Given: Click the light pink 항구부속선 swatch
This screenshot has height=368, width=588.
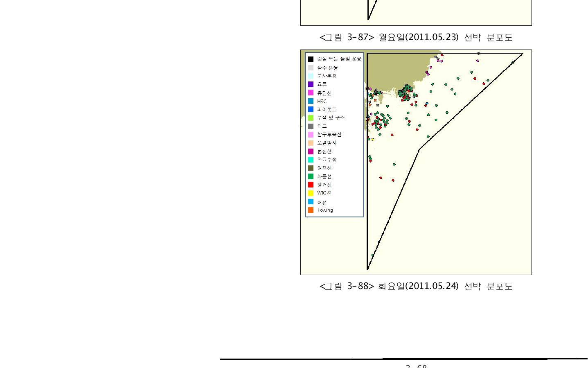Looking at the screenshot, I should click(x=311, y=135).
